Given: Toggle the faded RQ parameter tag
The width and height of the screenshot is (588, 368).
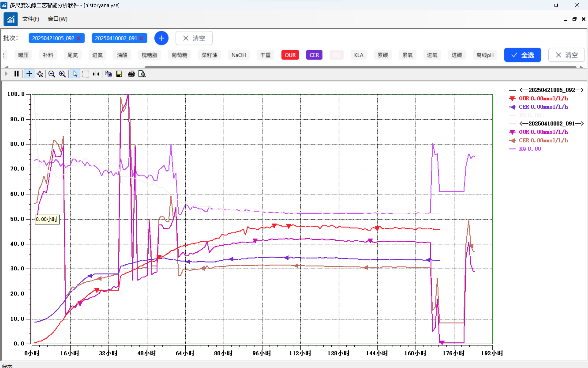Looking at the screenshot, I should pos(337,55).
